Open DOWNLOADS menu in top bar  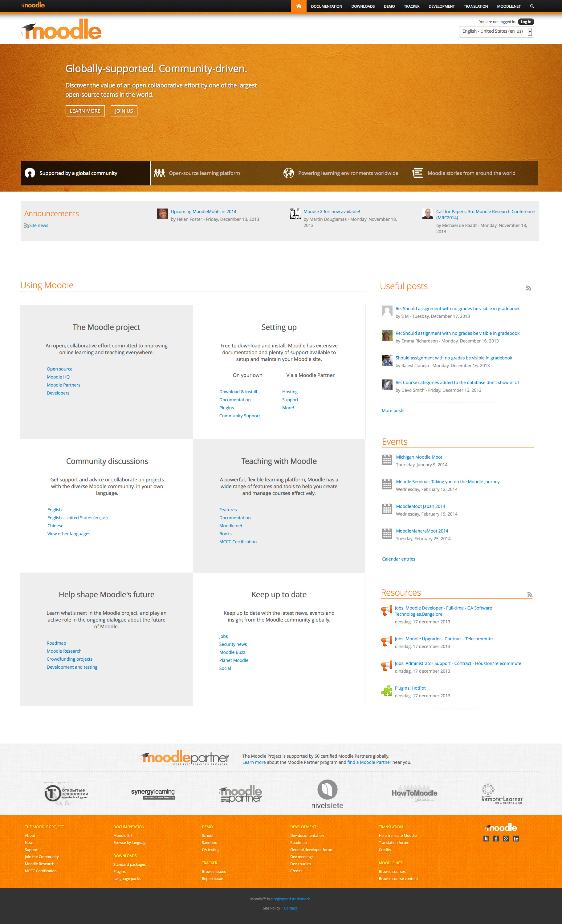tap(363, 6)
